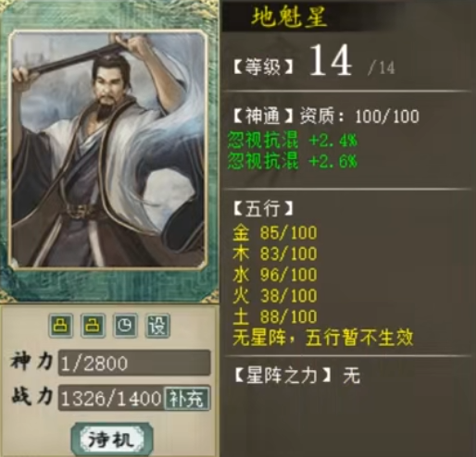Click the 待机 standby button
476x457 pixels.
click(x=112, y=439)
